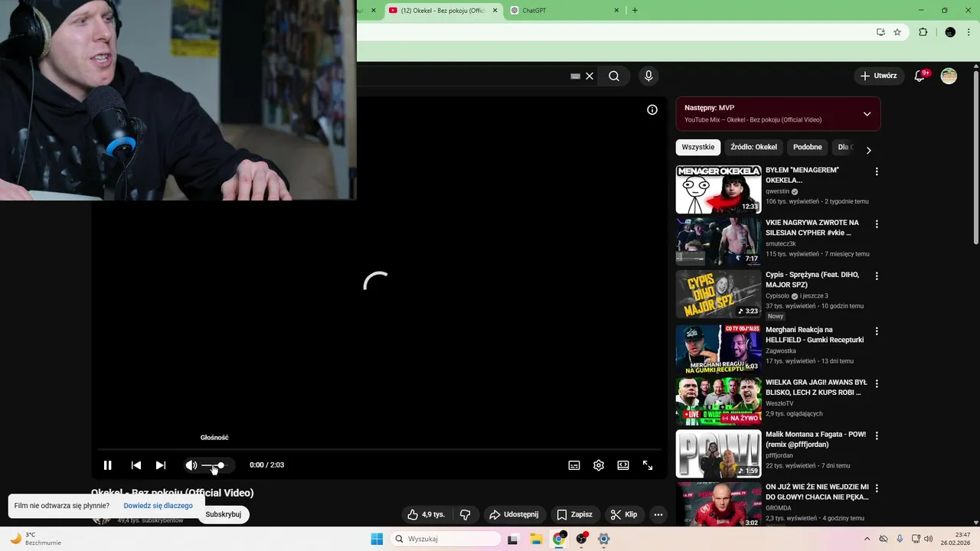Click the install/cast icon in the address bar
Image resolution: width=980 pixels, height=551 pixels.
880,32
